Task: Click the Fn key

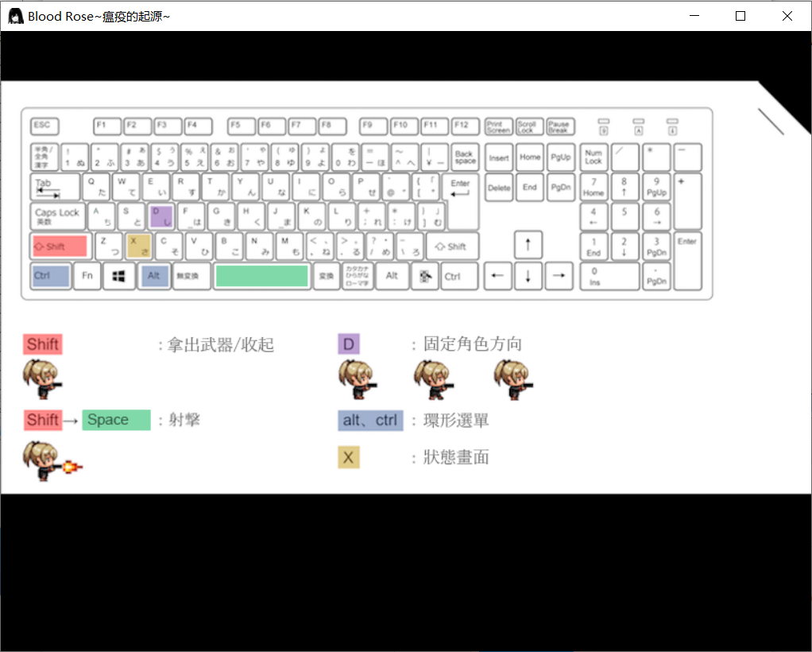Action: [87, 276]
